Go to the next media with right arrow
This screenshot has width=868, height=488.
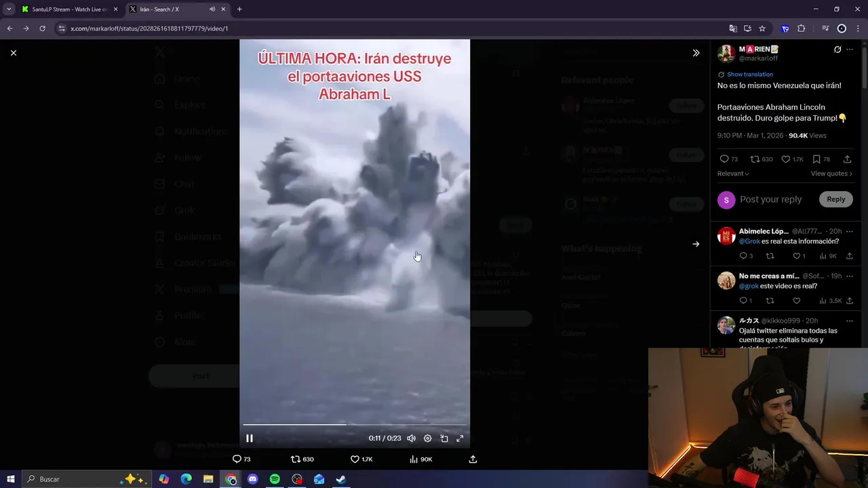[696, 244]
